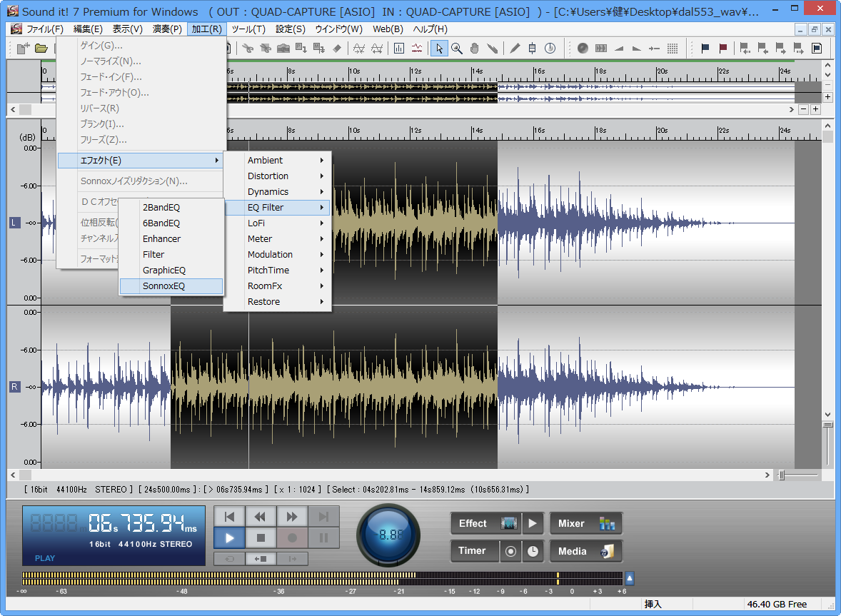Click the waveform horizontal scrollbar thumb

pos(25,475)
